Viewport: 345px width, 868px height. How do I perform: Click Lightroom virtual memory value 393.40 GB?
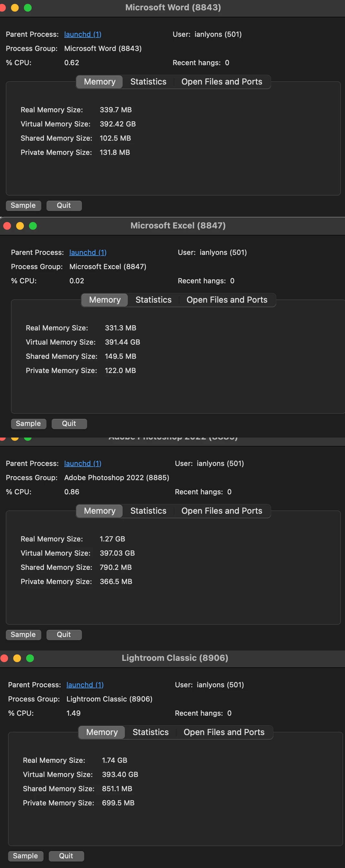coord(120,774)
